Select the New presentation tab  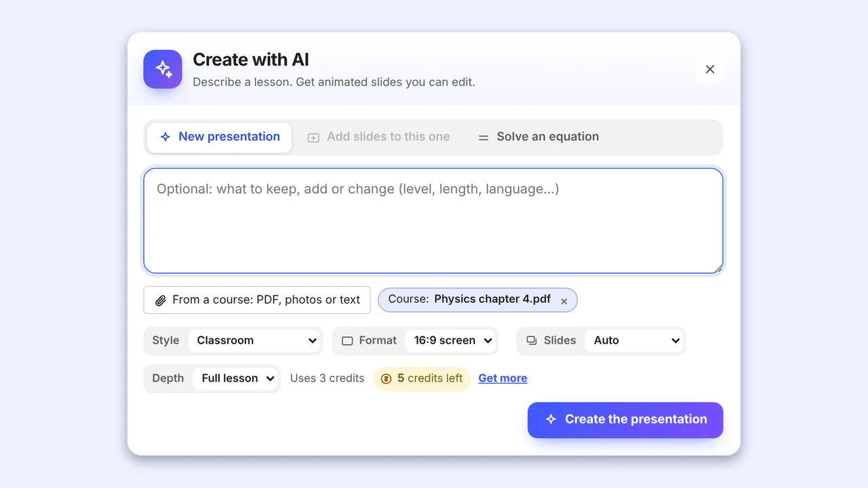219,137
